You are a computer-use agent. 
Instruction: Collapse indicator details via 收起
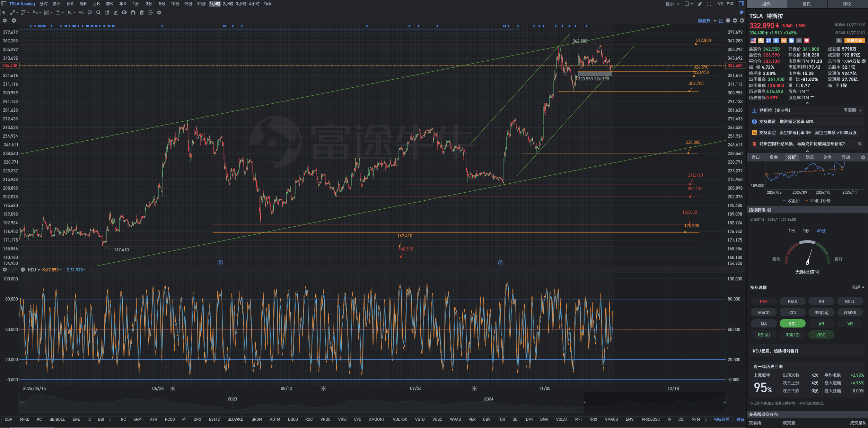858,287
